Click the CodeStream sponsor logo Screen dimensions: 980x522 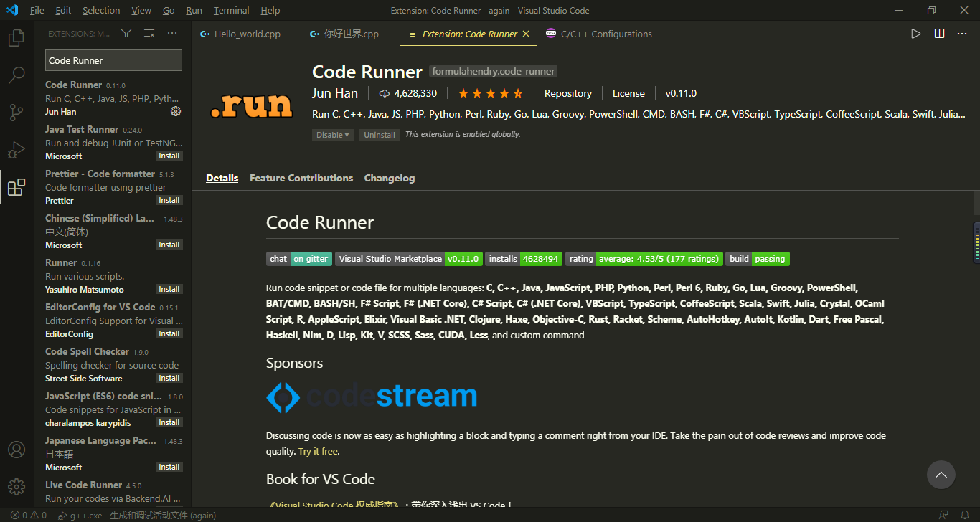pos(372,397)
